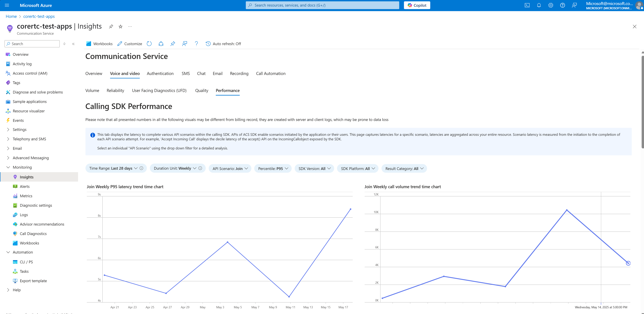Expand the Help sidebar group

coord(8,290)
